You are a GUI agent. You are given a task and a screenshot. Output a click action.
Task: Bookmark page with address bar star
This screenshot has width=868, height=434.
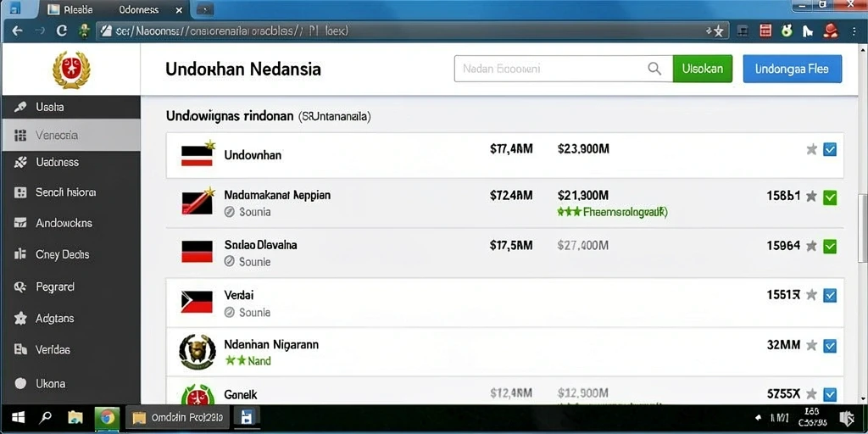[x=717, y=31]
